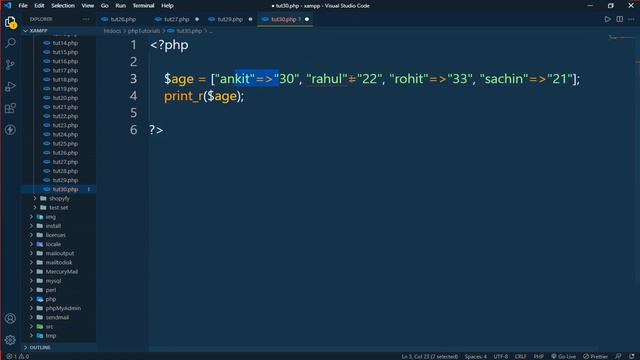Expand the test set folder

58,207
